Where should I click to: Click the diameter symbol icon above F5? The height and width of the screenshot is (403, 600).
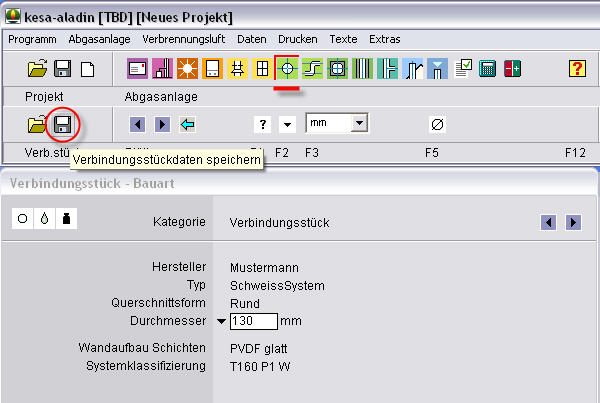437,125
